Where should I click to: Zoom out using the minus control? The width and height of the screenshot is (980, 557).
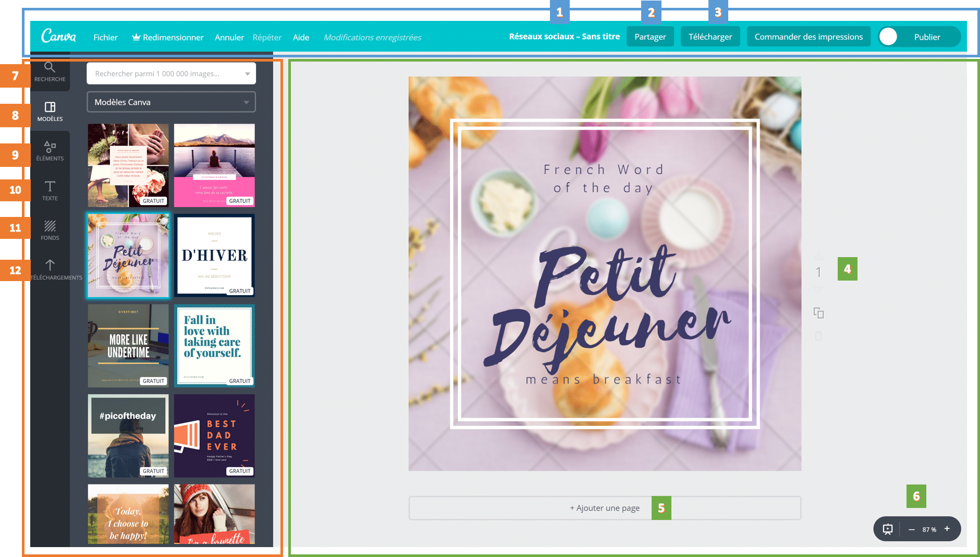click(912, 529)
